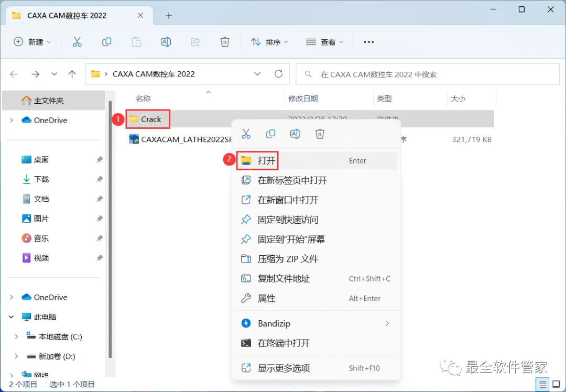Open the Bandizip menu entry

[316, 323]
